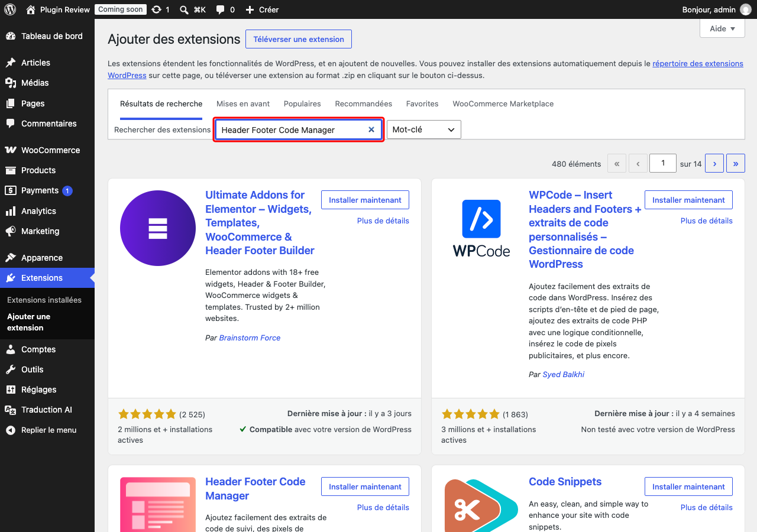Click the Articles pin icon
The width and height of the screenshot is (757, 532).
click(x=11, y=63)
